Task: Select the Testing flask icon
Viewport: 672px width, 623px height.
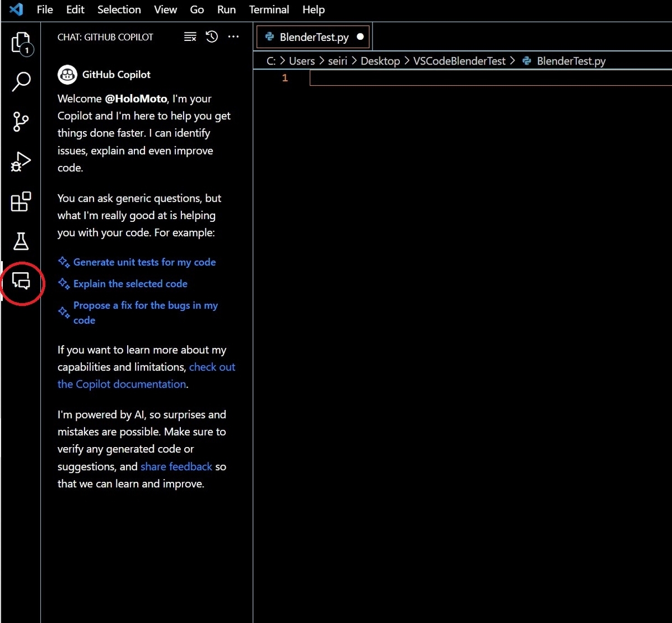Action: click(x=20, y=241)
